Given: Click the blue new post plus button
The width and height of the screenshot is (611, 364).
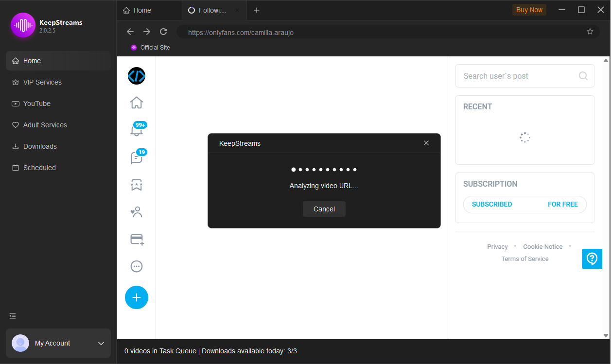Looking at the screenshot, I should pyautogui.click(x=137, y=297).
